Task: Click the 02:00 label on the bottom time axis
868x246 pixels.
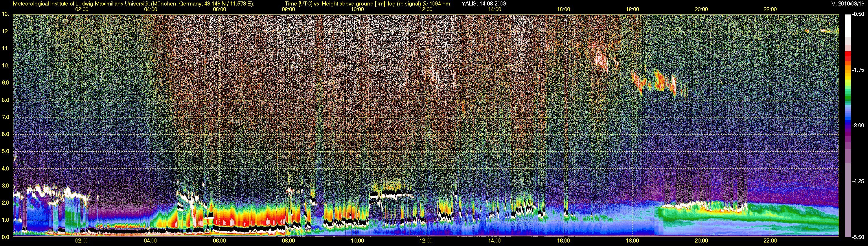Action: point(82,241)
